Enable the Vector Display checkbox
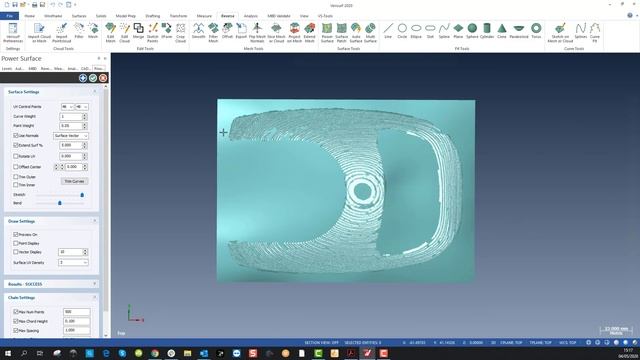 (16, 252)
